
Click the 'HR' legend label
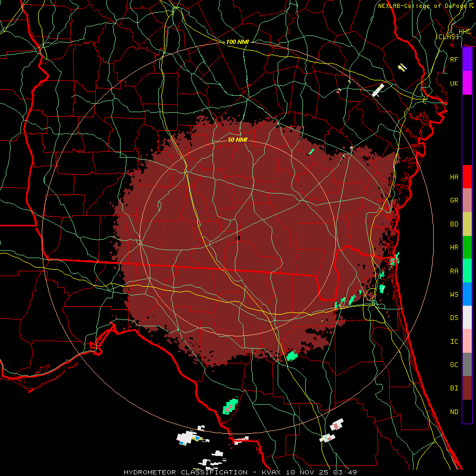pyautogui.click(x=454, y=248)
